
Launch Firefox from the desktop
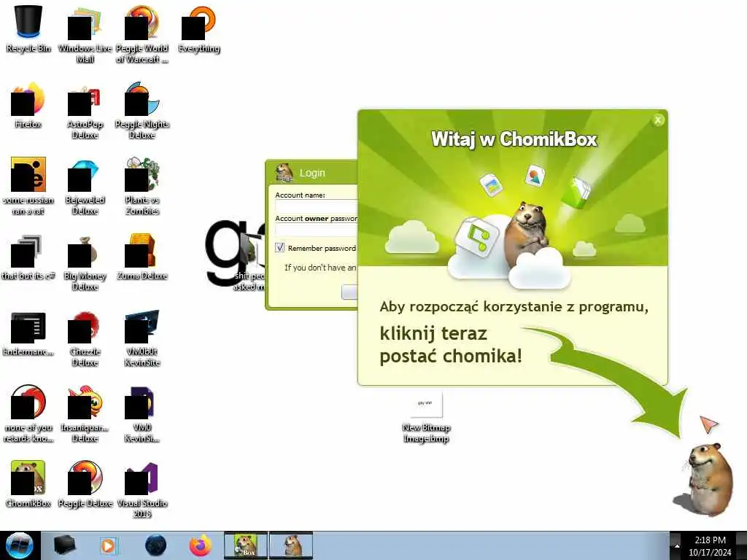[x=28, y=105]
